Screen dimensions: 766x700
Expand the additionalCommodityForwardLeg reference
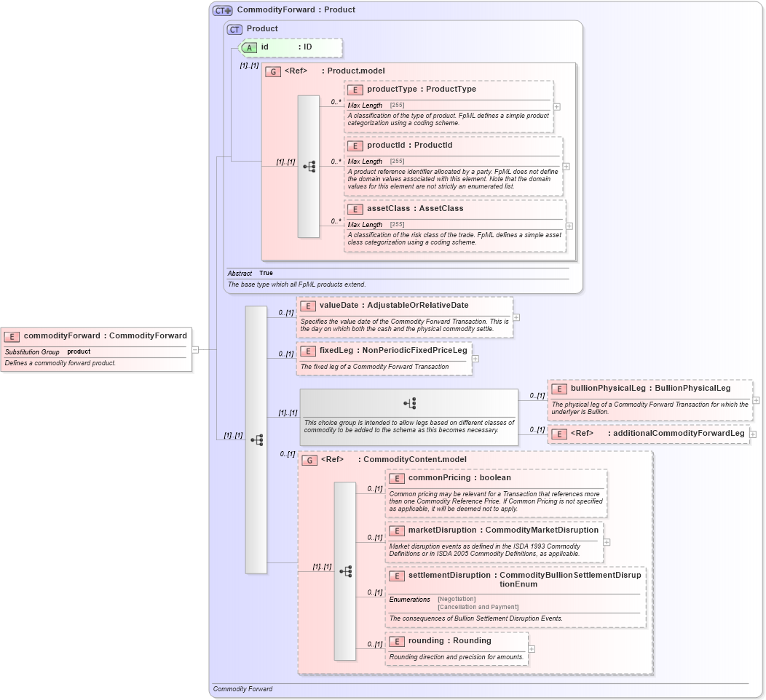pyautogui.click(x=753, y=434)
